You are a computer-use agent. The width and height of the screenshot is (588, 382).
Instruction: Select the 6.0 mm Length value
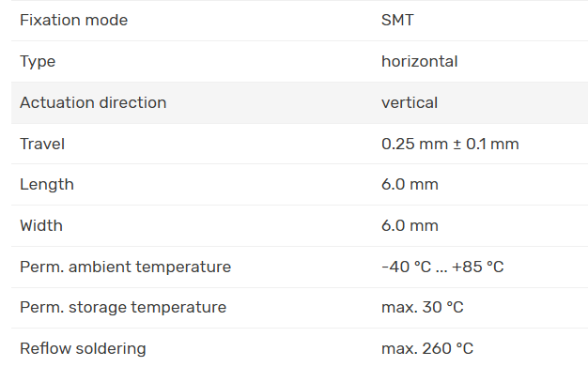(410, 185)
